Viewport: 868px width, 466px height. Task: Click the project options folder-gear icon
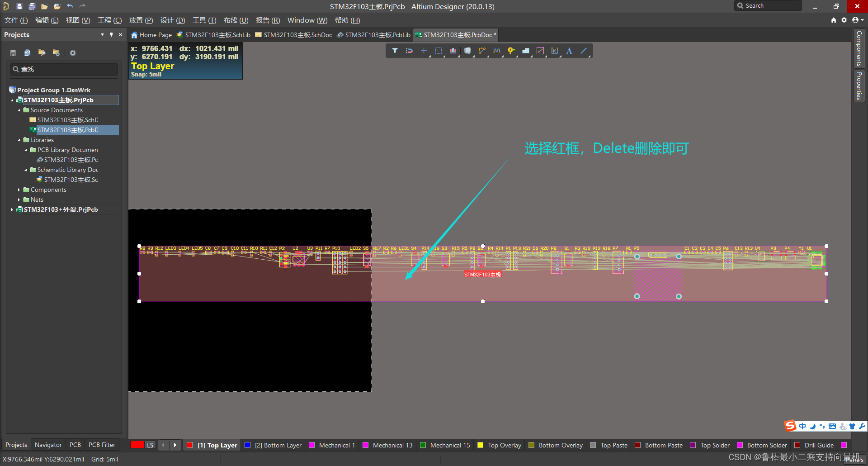click(x=56, y=53)
